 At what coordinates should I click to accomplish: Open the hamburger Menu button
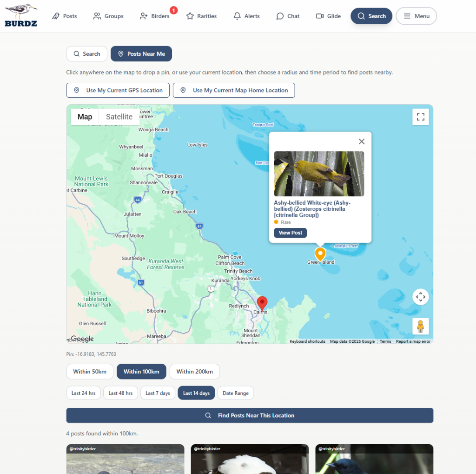click(416, 16)
